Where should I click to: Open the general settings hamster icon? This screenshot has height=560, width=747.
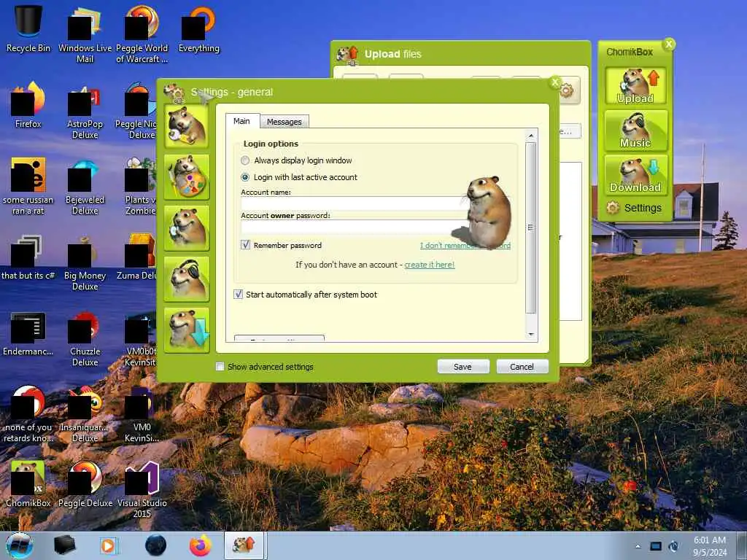click(x=187, y=125)
